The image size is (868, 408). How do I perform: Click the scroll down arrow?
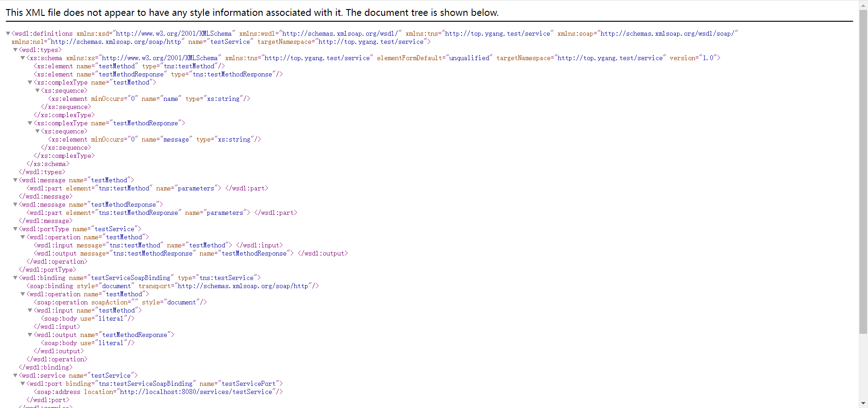coord(863,403)
